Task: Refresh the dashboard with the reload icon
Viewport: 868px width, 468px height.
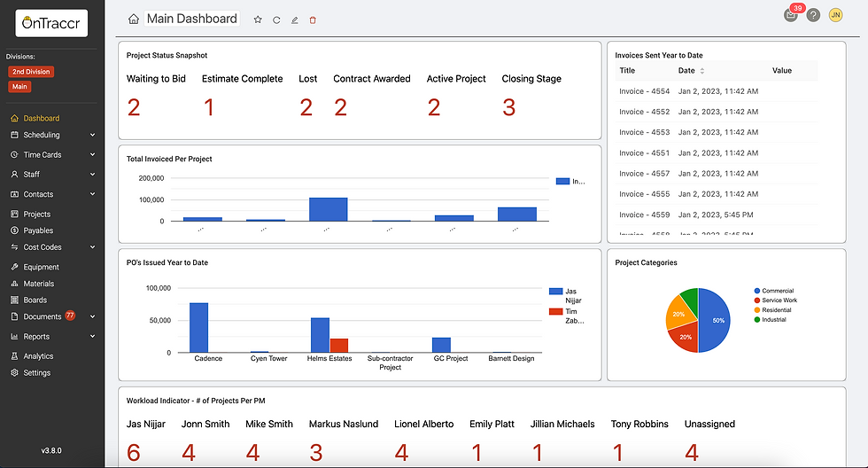Action: click(276, 19)
